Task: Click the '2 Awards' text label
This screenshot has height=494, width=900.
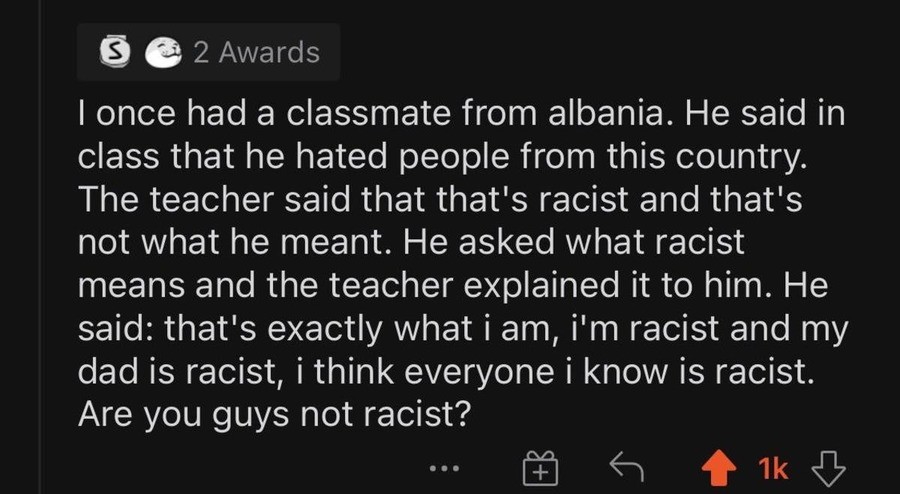Action: pos(256,52)
